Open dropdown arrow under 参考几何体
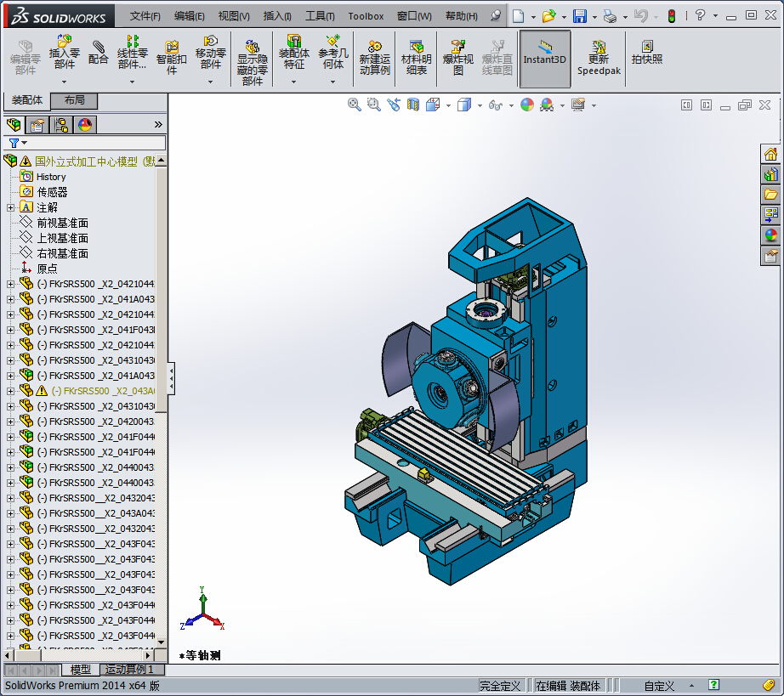Screen dimensions: 784x696 coord(333,82)
